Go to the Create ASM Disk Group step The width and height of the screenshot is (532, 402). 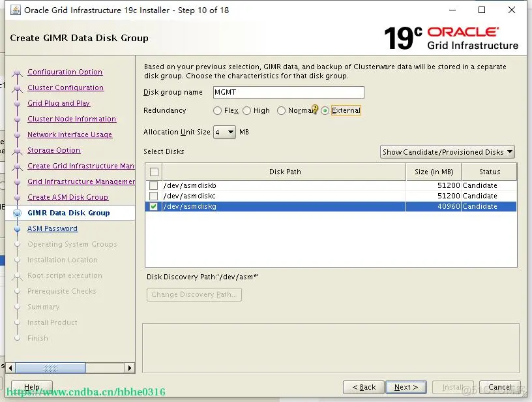[x=68, y=197]
